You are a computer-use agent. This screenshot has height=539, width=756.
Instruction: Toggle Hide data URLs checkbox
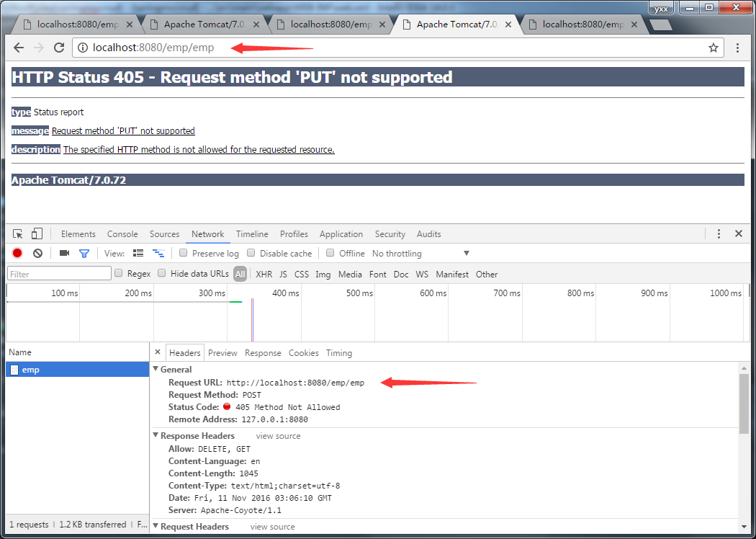click(x=162, y=273)
